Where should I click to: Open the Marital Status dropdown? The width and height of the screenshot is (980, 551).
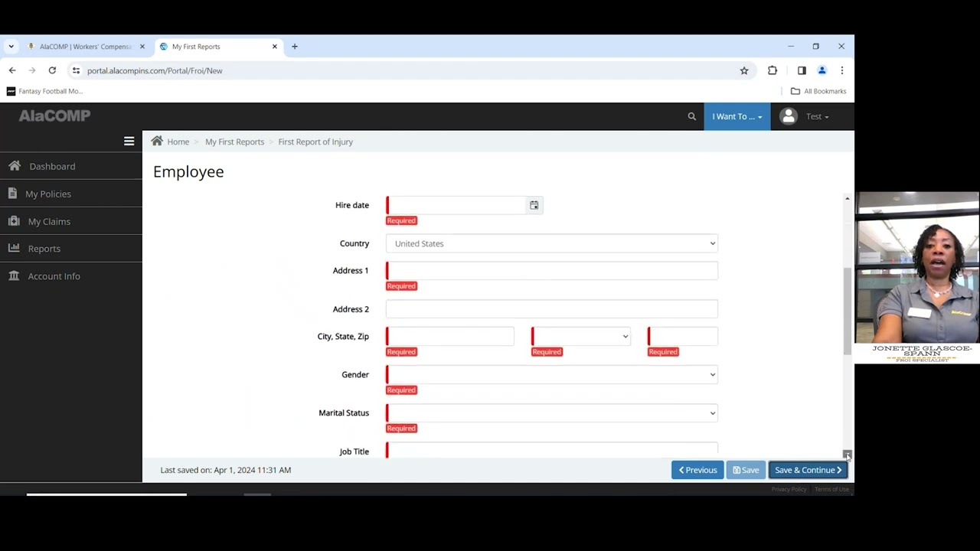pos(551,412)
